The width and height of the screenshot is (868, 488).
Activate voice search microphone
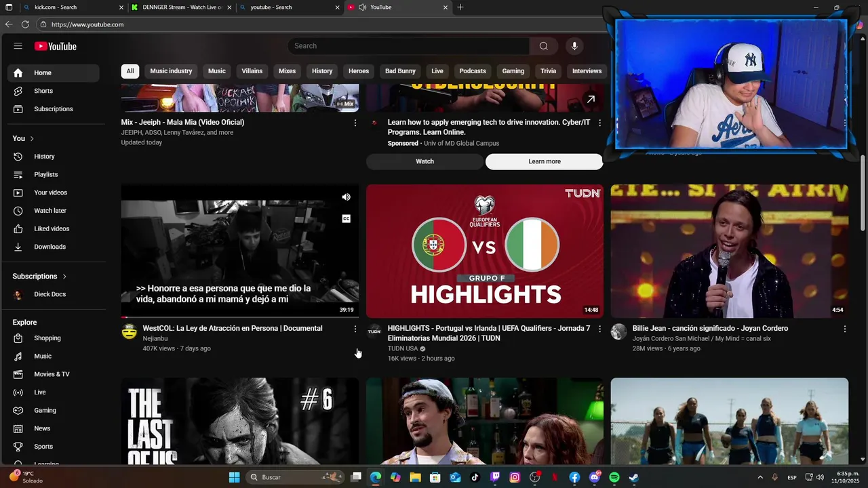[x=574, y=46]
